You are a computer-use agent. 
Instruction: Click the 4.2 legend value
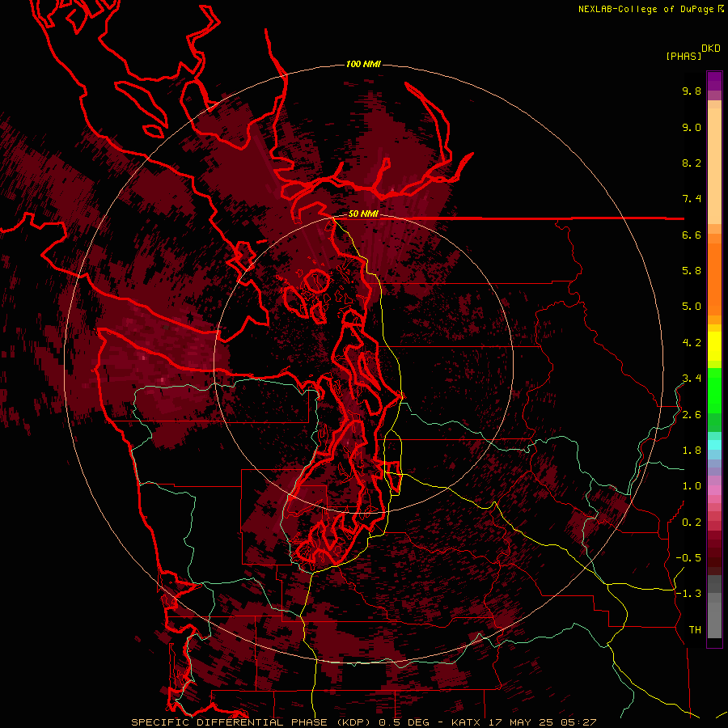point(692,343)
